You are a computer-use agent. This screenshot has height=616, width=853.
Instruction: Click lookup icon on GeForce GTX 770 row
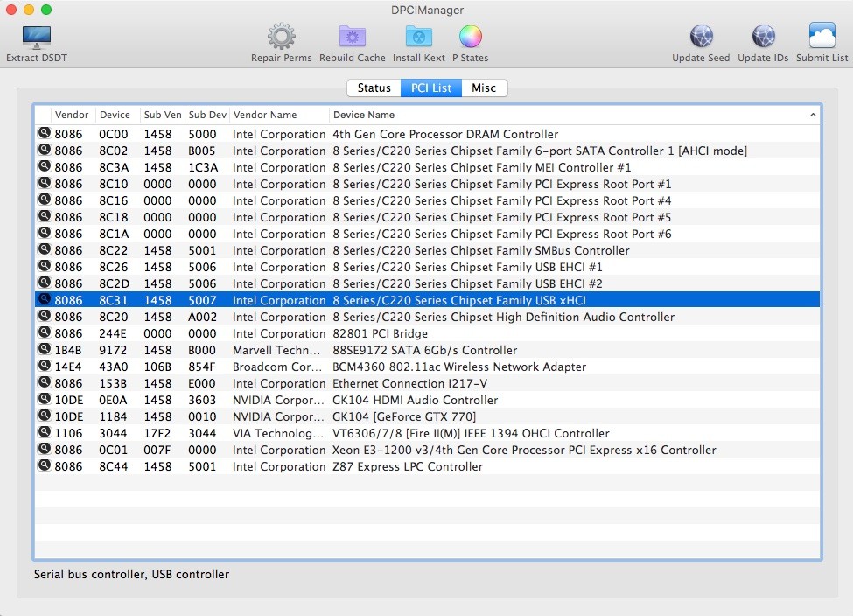tap(44, 416)
